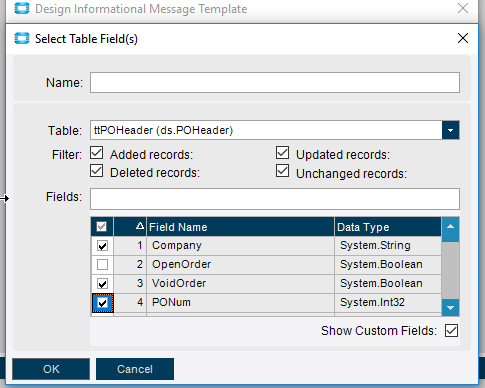This screenshot has height=388, width=485.
Task: Close the Select Table Field(s) dialog
Action: tap(463, 38)
